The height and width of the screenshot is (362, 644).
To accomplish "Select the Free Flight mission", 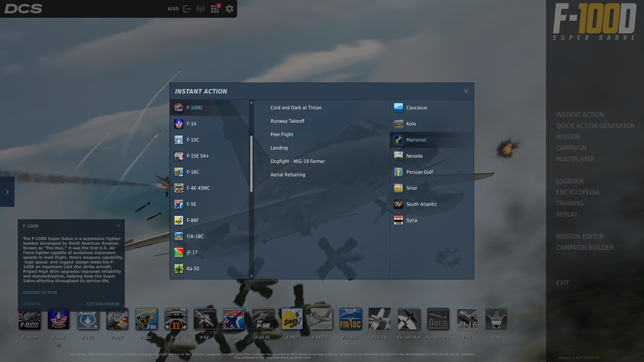I will (282, 134).
